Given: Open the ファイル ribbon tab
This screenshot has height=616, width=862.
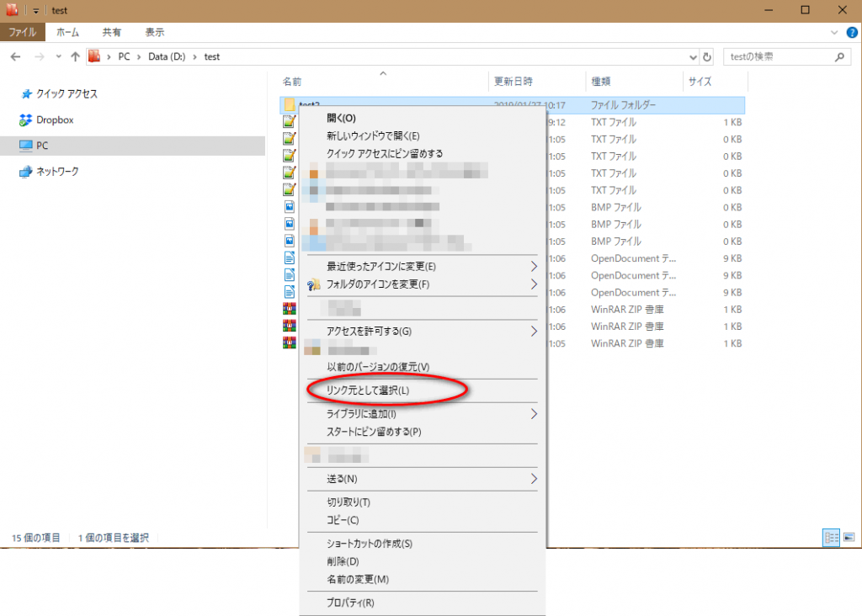Looking at the screenshot, I should 23,32.
